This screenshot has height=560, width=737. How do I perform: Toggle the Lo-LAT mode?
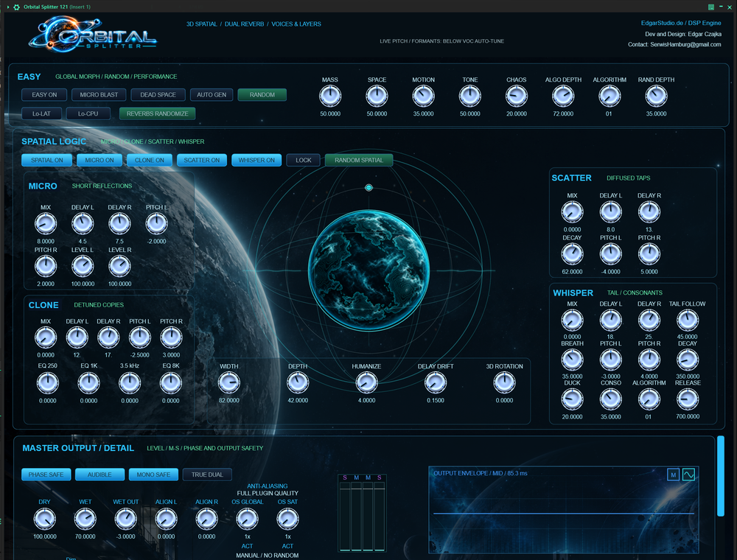tap(41, 113)
